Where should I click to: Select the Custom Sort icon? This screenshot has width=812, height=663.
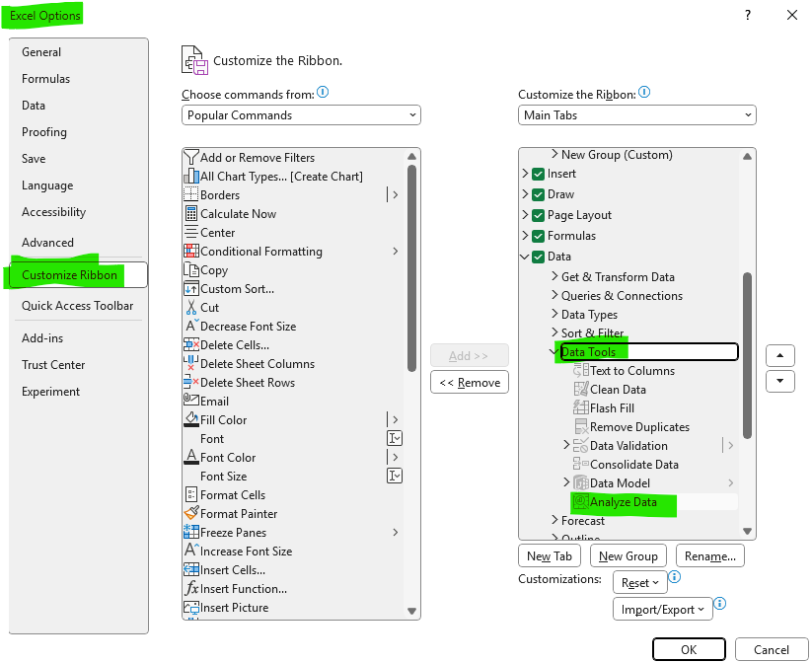pos(191,288)
